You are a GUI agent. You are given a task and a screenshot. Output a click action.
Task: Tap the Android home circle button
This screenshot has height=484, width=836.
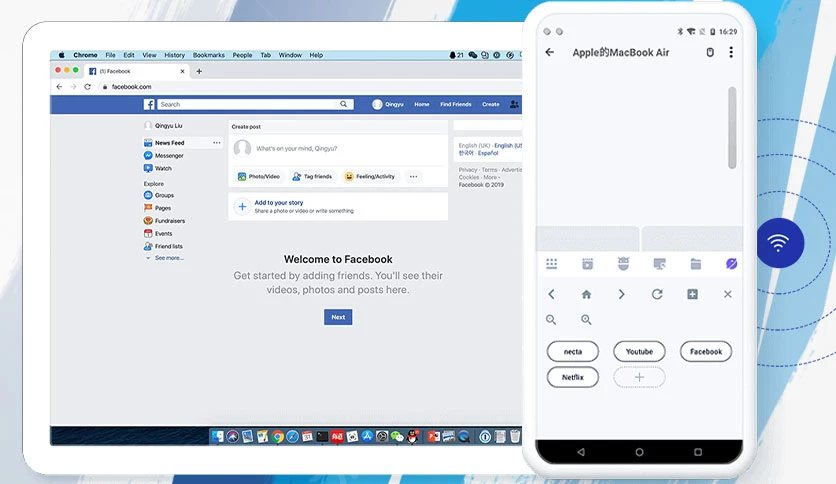pyautogui.click(x=639, y=452)
